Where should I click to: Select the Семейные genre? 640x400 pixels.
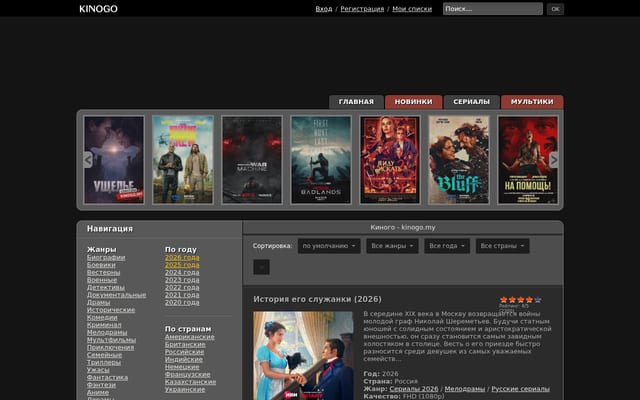(x=104, y=355)
